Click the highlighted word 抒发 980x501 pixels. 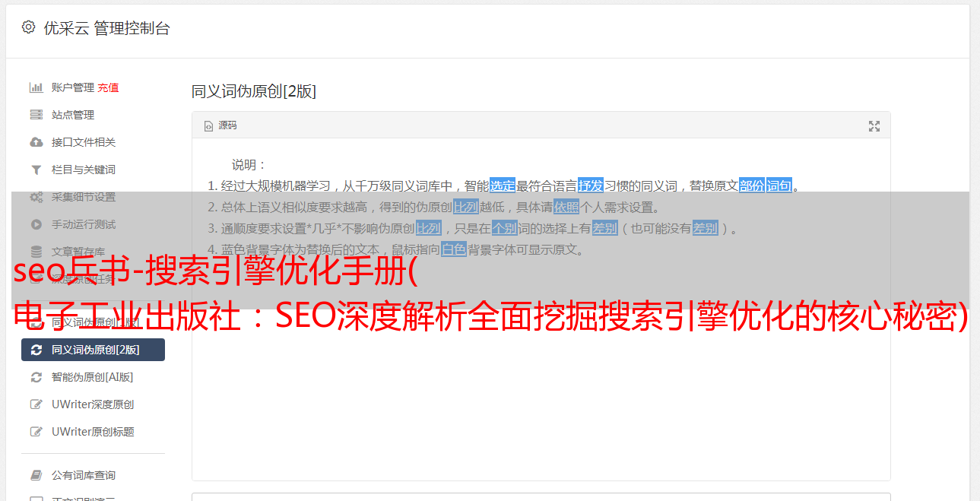pos(591,185)
